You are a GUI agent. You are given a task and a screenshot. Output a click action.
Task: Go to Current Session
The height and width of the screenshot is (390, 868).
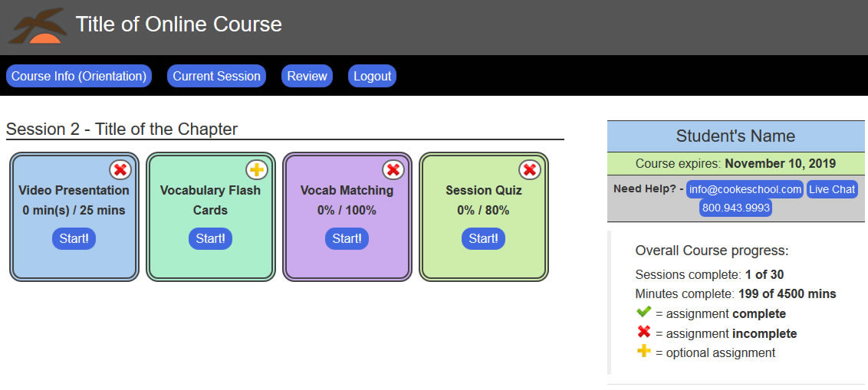tap(216, 76)
